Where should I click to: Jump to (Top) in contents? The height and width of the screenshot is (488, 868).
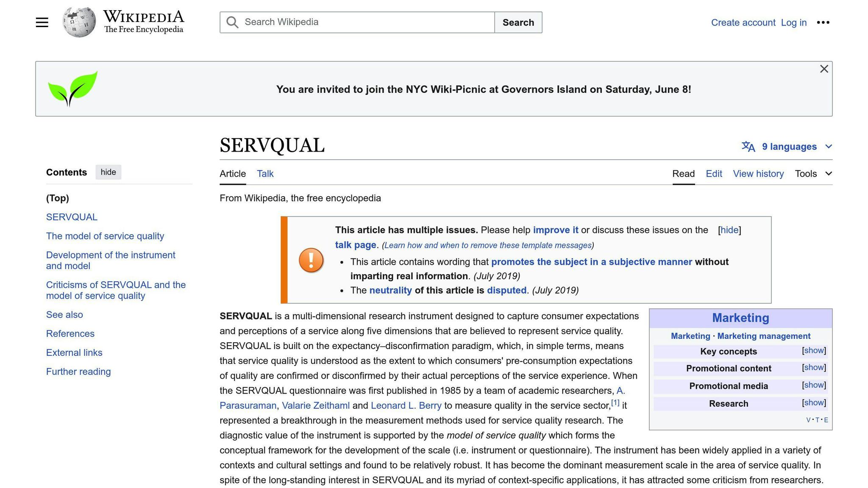coord(58,198)
